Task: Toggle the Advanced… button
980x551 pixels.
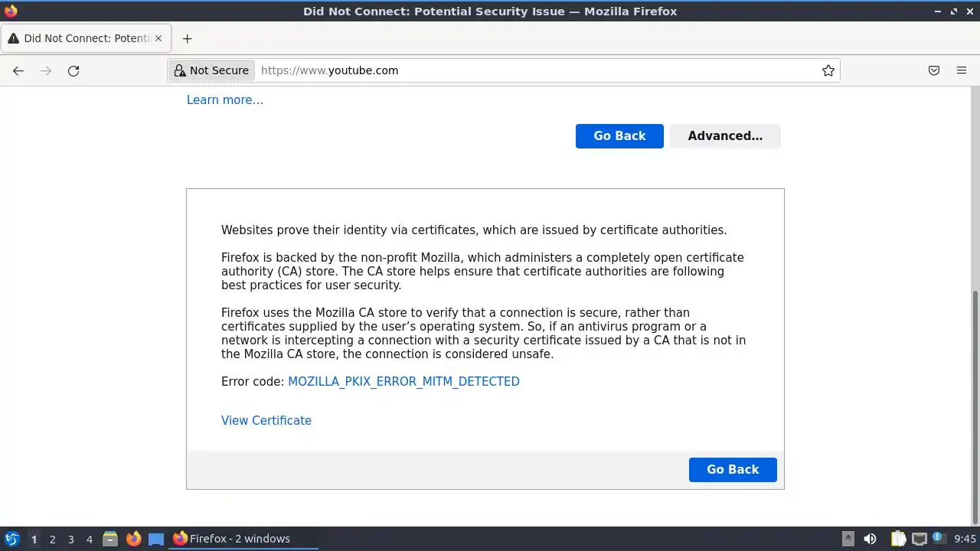Action: (725, 136)
